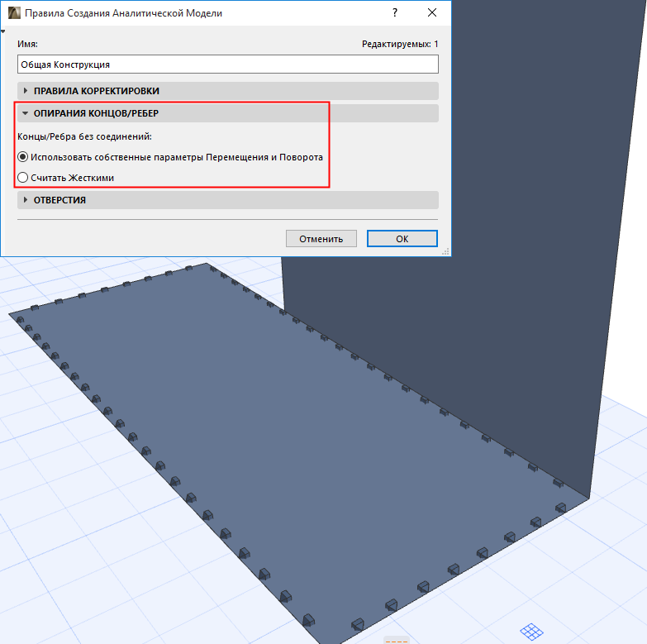Click the blue grid icon in the 3D view
The width and height of the screenshot is (647, 644).
click(531, 631)
